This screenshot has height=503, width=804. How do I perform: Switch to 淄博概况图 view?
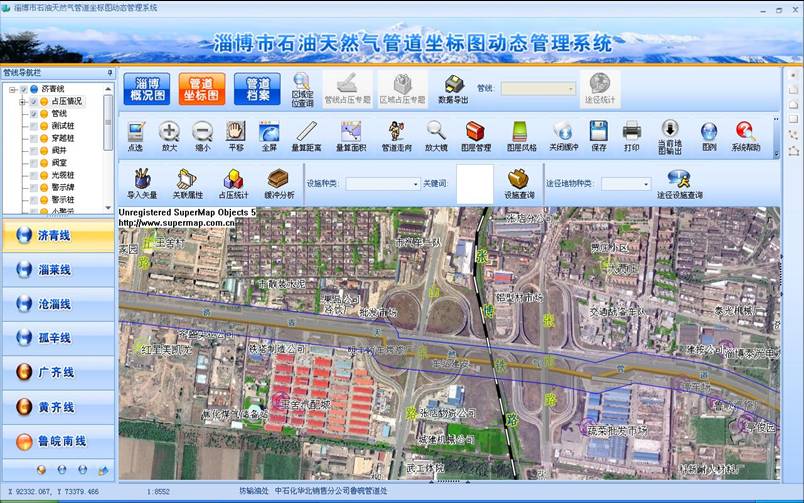(147, 89)
